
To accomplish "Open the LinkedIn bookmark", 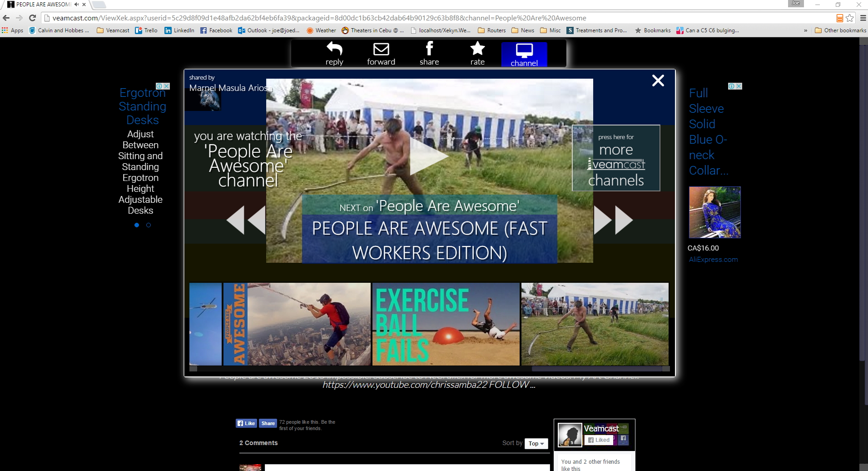I will tap(179, 30).
